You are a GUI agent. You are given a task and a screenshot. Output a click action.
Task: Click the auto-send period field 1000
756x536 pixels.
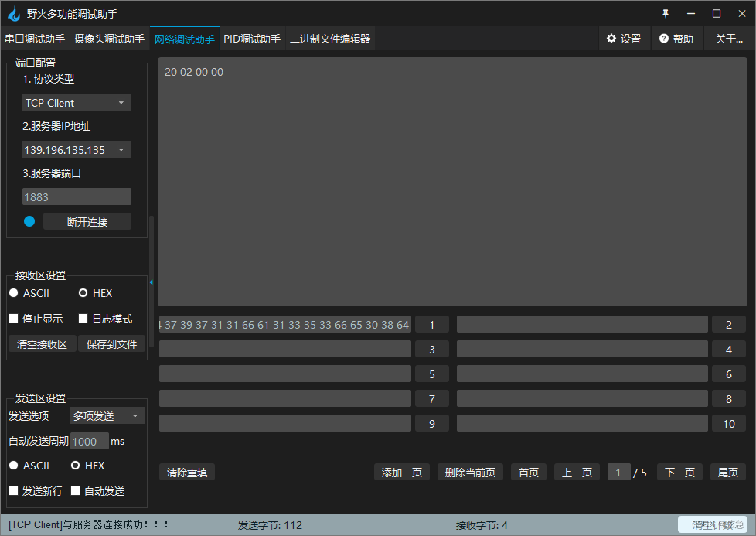tap(90, 442)
